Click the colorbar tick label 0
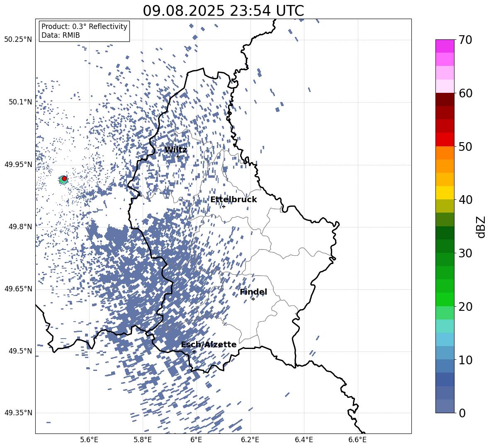 coord(462,413)
